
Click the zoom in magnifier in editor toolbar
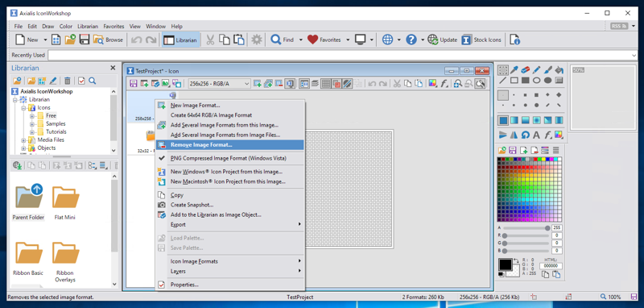pyautogui.click(x=458, y=84)
